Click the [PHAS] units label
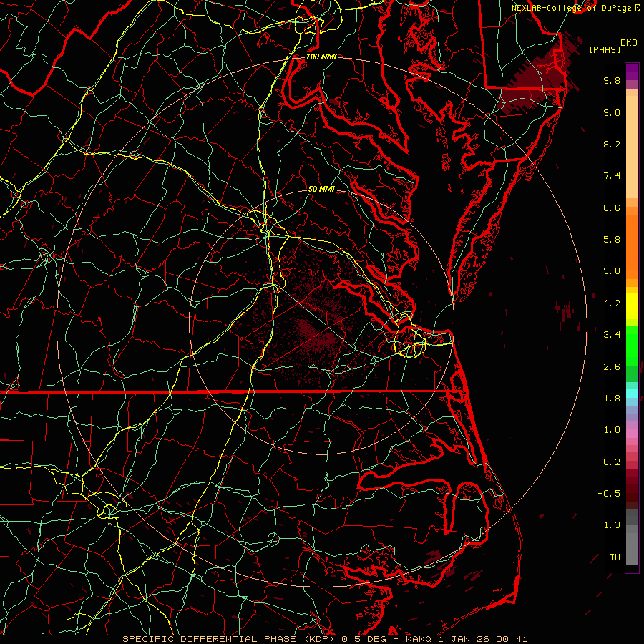Screen dimensions: 644x644 (x=605, y=49)
